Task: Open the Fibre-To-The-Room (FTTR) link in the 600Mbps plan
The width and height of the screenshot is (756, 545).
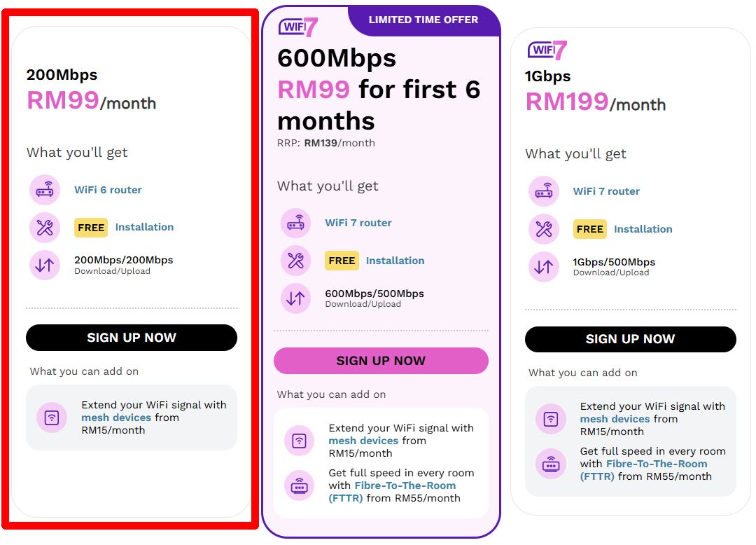Action: tap(392, 492)
